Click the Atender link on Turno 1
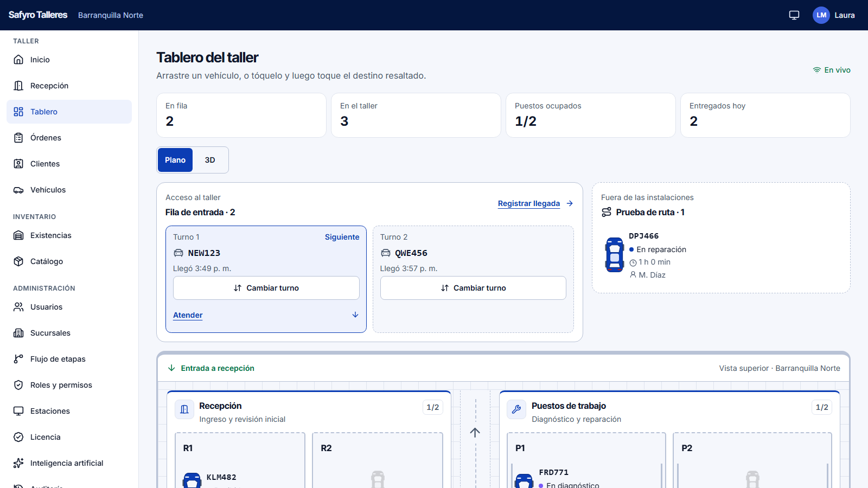This screenshot has height=488, width=868. [188, 315]
